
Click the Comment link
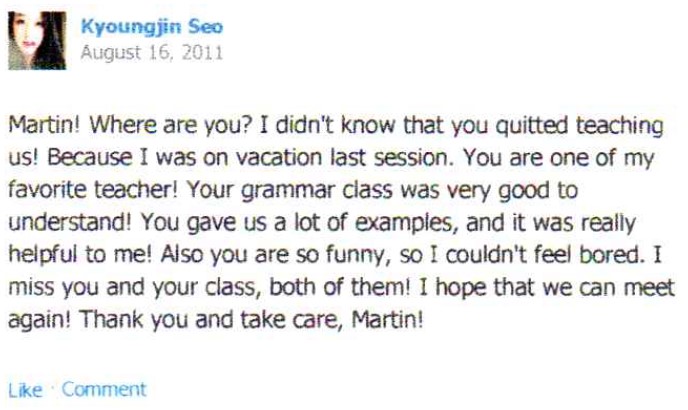pos(104,389)
